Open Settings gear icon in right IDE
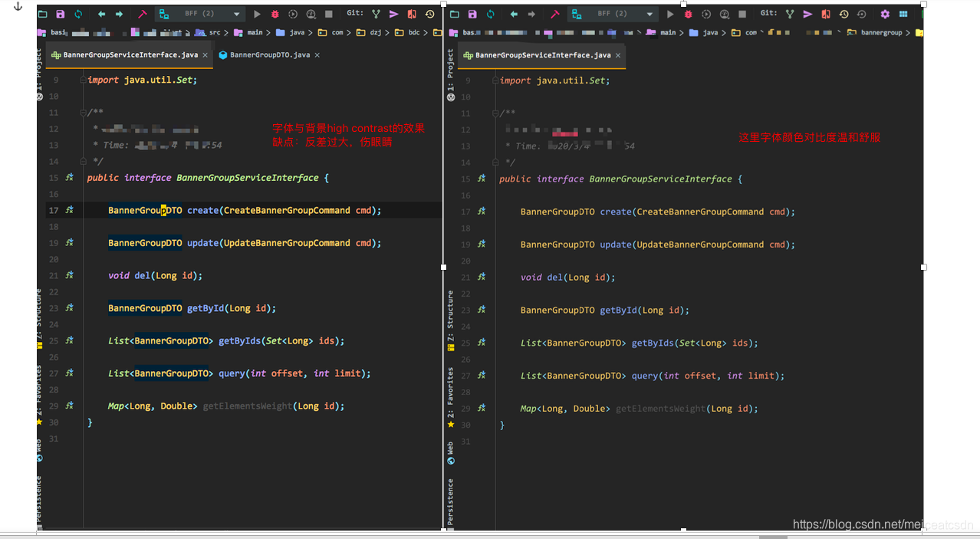Screen dimensions: 980x539 click(885, 14)
